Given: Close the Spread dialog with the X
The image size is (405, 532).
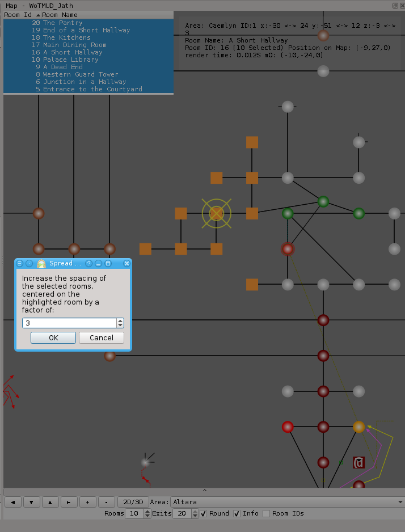Looking at the screenshot, I should pos(126,263).
